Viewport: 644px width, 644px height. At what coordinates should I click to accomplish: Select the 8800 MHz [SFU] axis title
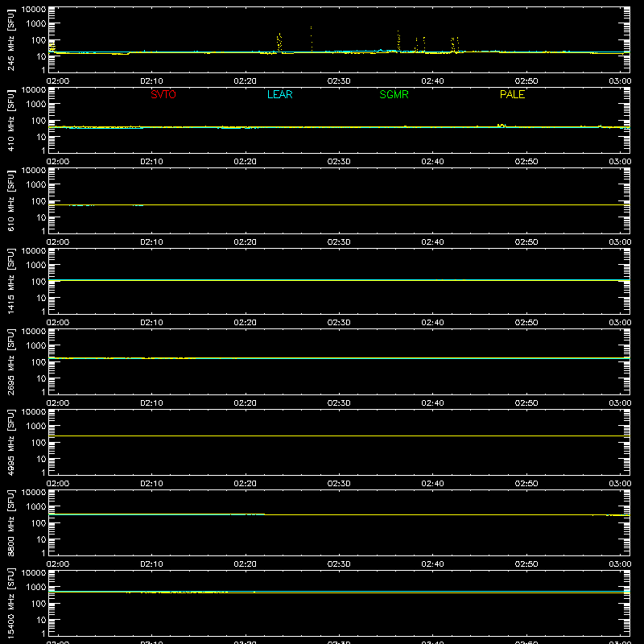[10, 522]
